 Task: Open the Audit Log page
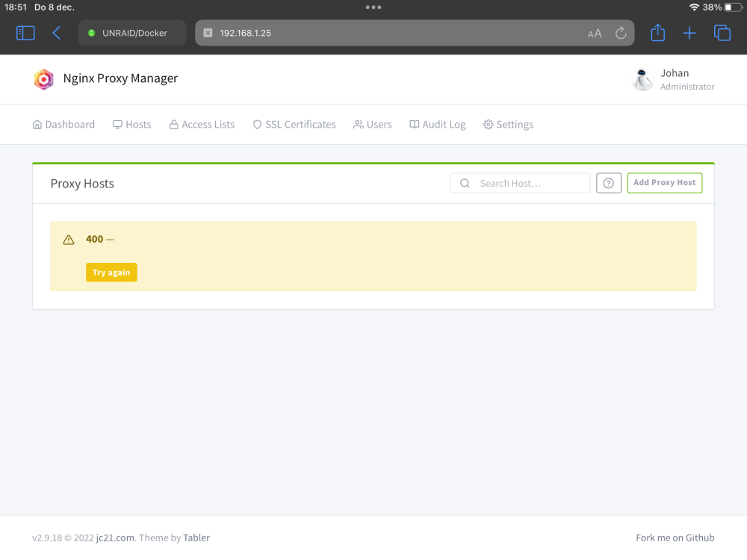point(437,124)
